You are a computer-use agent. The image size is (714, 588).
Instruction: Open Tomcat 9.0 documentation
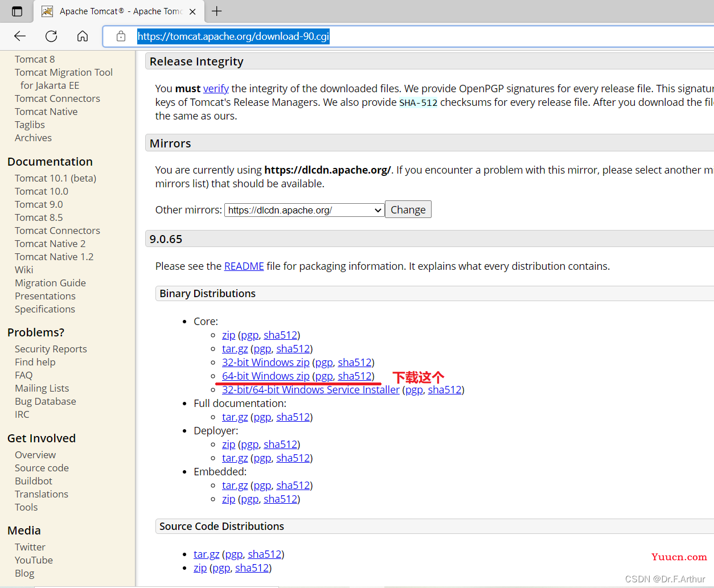click(x=39, y=204)
